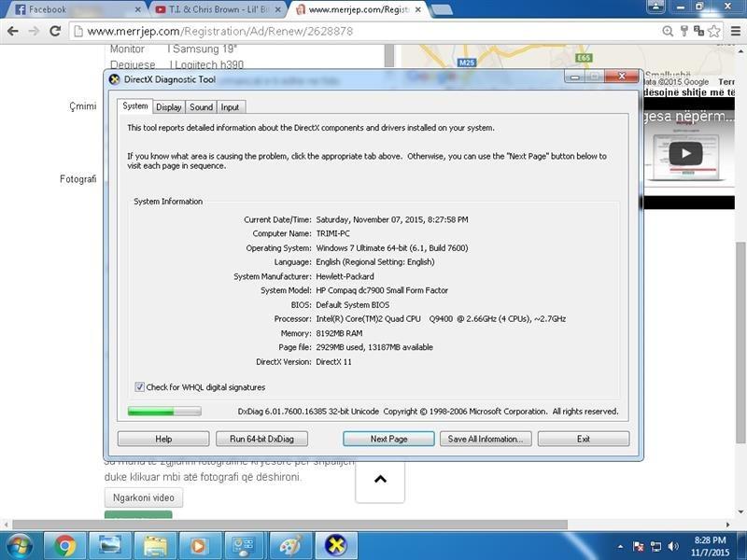Click the browser vertical scrollbar thumb
Screen dimensions: 747x560
pyautogui.click(x=740, y=343)
